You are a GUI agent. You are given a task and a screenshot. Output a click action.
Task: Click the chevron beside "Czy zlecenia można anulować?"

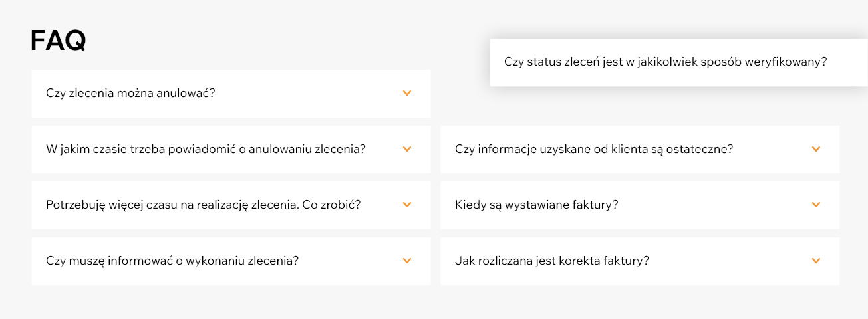click(x=408, y=93)
